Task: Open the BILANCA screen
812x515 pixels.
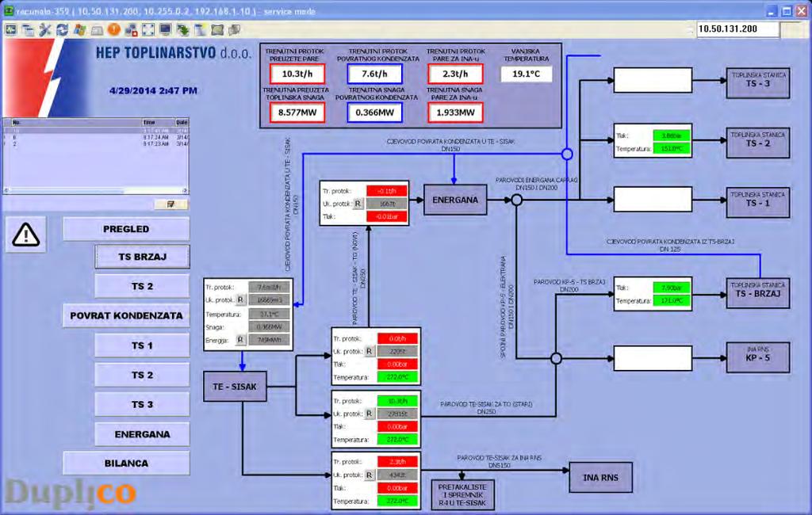Action: click(x=126, y=463)
